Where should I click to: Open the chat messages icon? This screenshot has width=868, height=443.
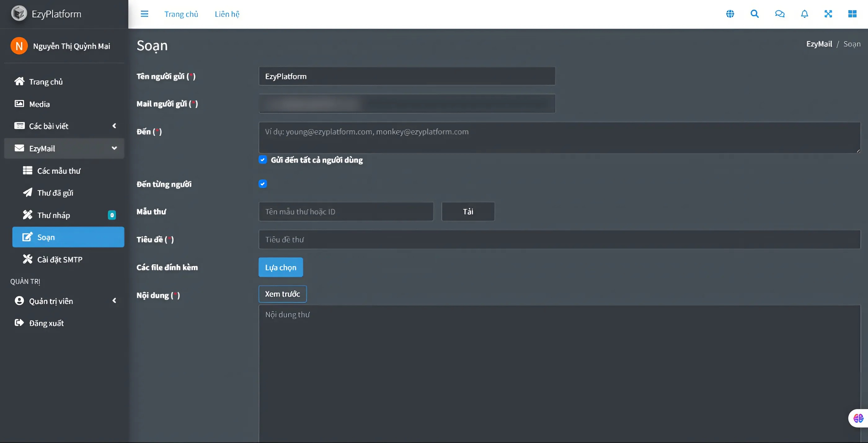click(779, 14)
